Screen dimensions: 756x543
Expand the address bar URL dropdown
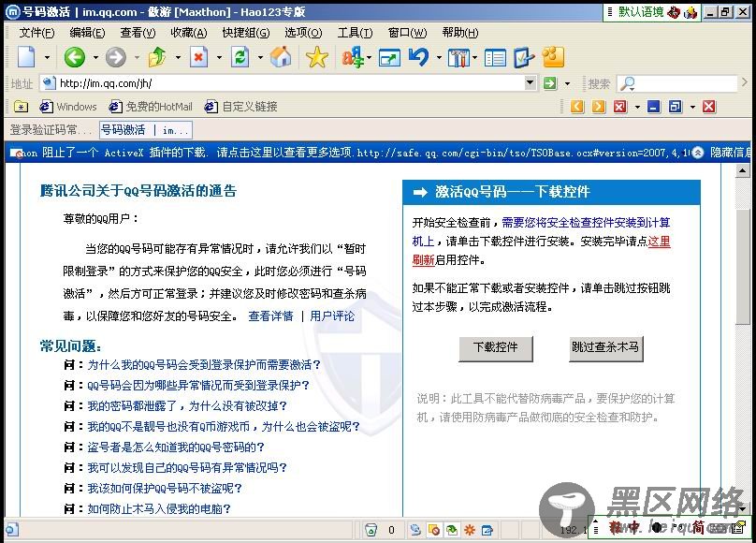530,83
